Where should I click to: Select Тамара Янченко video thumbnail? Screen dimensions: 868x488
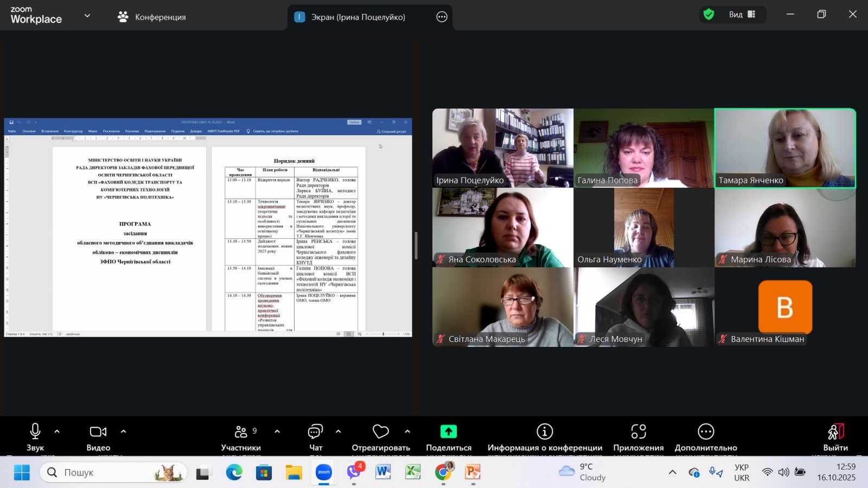tap(785, 148)
